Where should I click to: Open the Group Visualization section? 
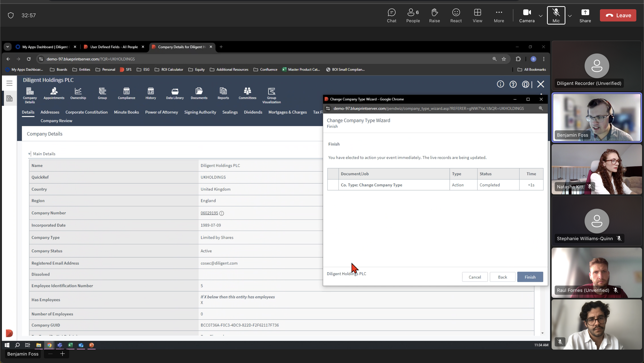pyautogui.click(x=272, y=95)
